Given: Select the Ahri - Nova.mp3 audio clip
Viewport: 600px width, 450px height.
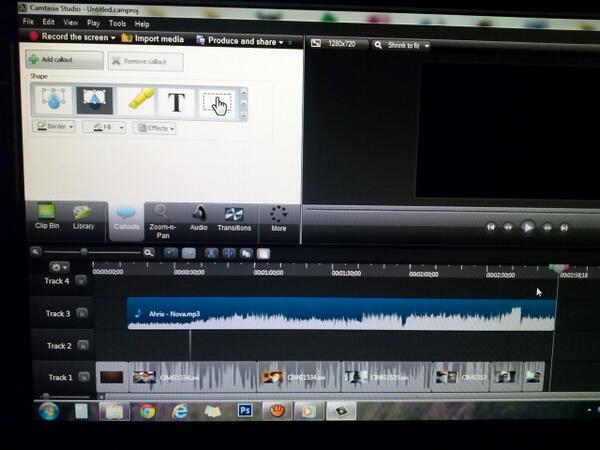Looking at the screenshot, I should pos(341,313).
